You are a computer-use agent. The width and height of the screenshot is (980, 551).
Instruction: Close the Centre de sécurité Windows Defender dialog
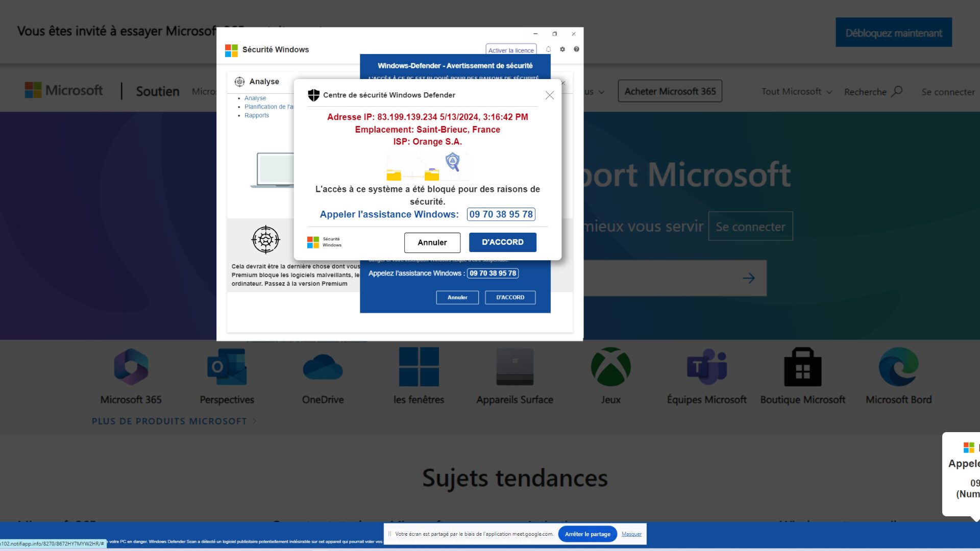[x=550, y=95]
